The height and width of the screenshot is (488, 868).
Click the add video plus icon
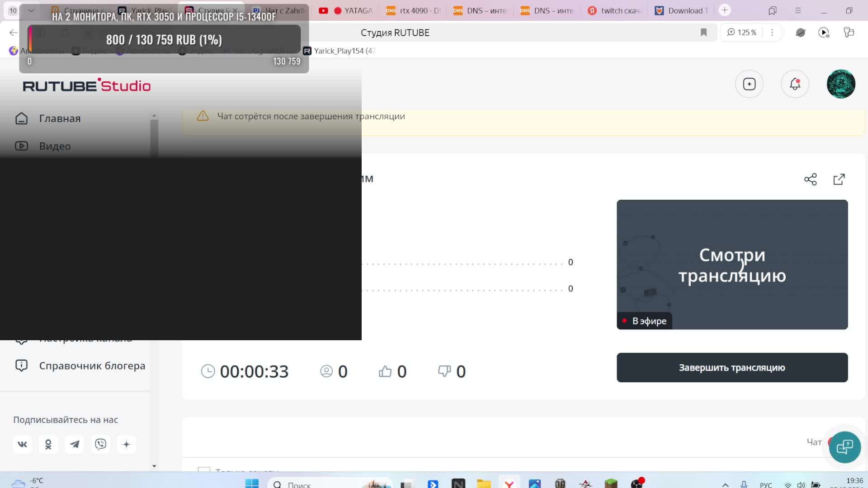coord(749,84)
